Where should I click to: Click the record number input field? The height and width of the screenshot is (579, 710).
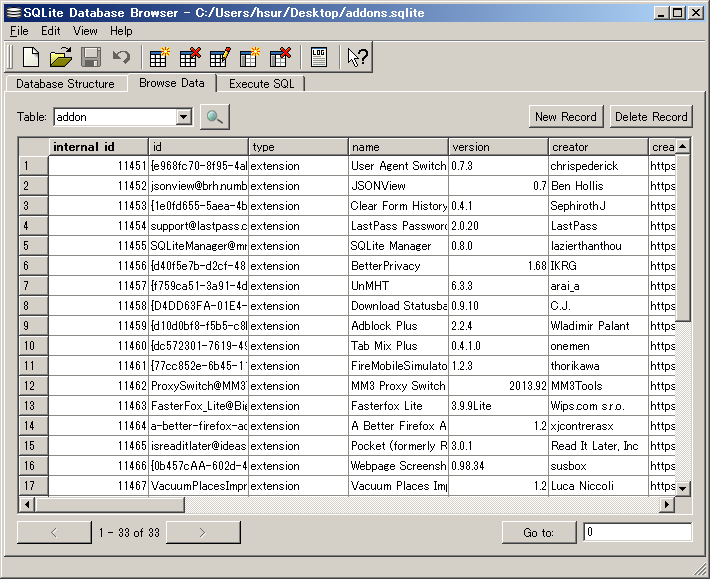coord(636,532)
